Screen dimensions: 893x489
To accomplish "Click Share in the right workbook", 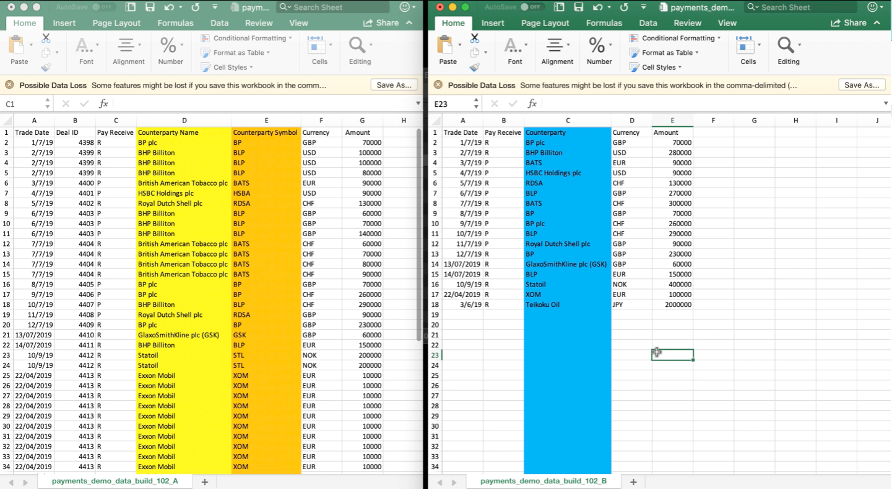I will coord(849,23).
